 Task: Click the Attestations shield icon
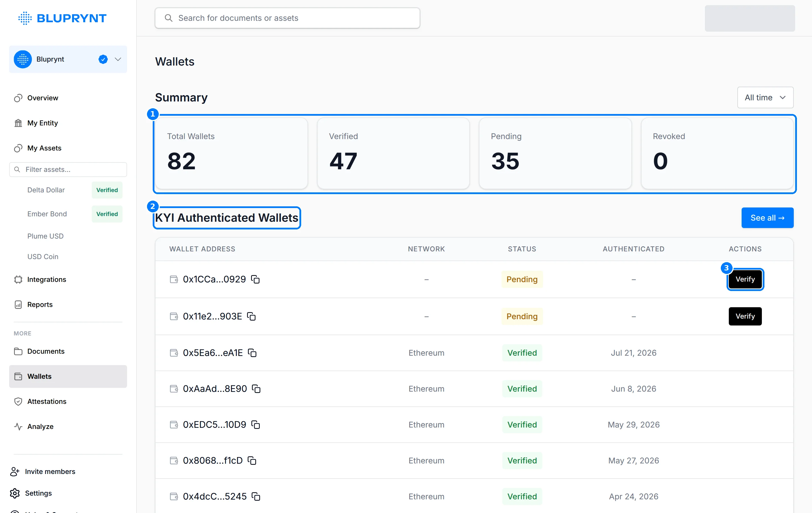[x=18, y=401]
